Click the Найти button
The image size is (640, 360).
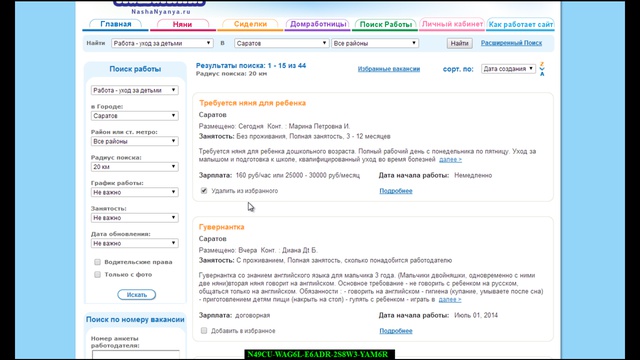point(460,43)
